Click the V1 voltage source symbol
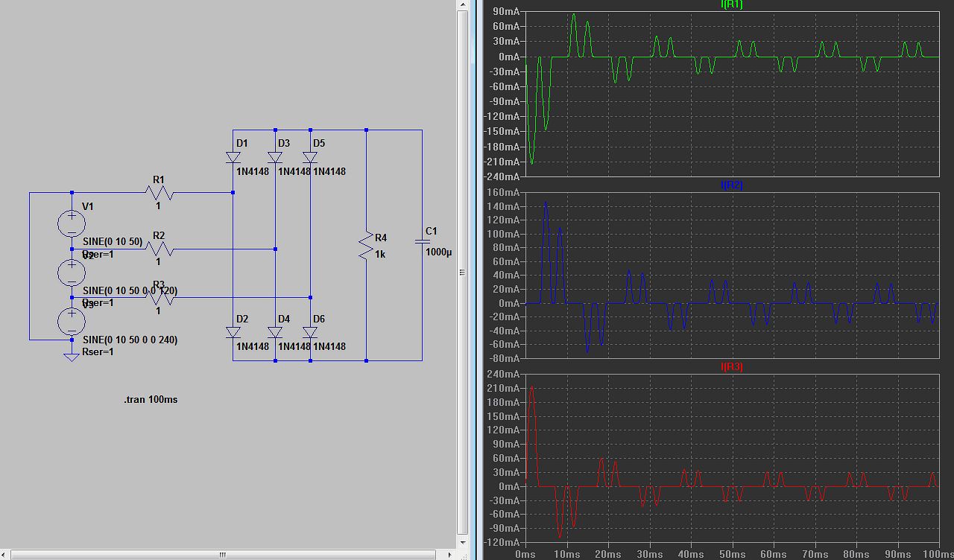Image resolution: width=954 pixels, height=560 pixels. coord(72,223)
